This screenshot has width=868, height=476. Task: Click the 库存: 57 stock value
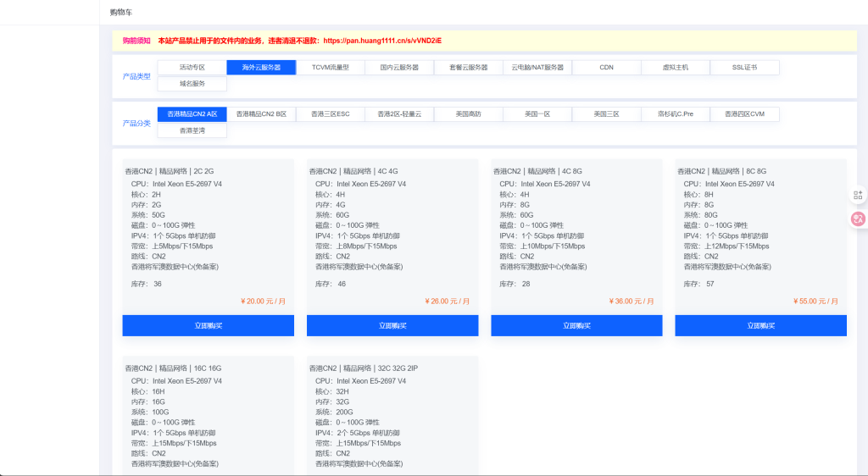(x=698, y=284)
